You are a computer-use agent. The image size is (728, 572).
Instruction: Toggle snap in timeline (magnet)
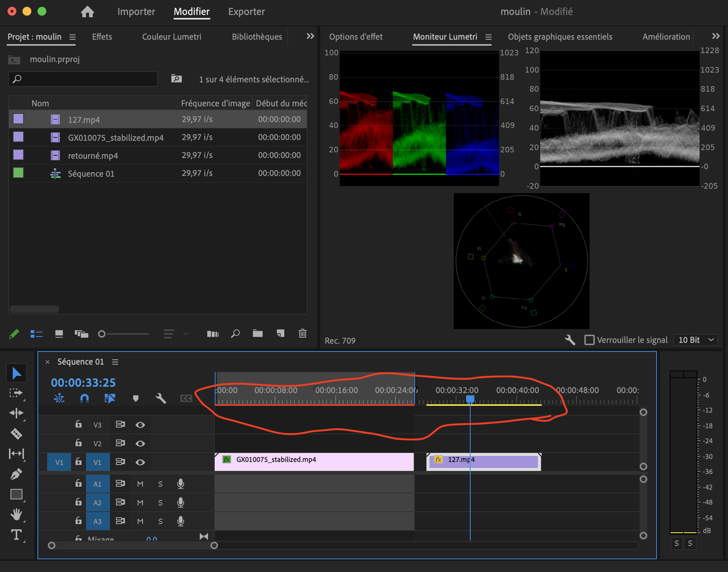point(85,398)
